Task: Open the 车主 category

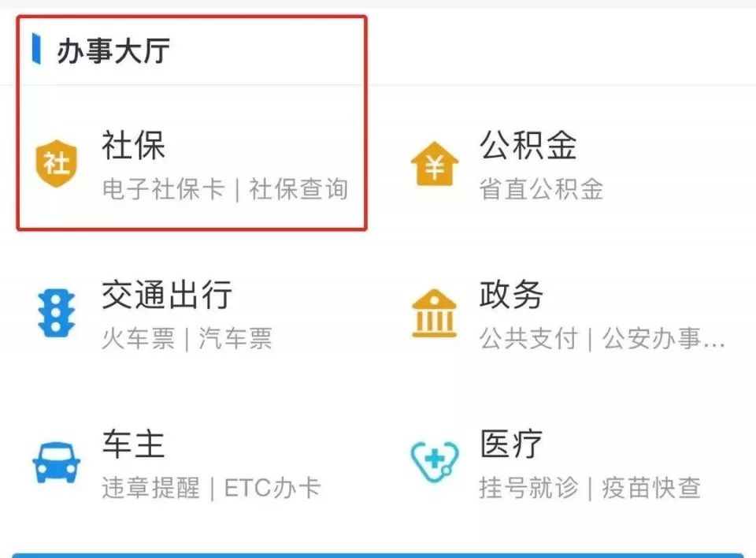Action: [x=134, y=444]
